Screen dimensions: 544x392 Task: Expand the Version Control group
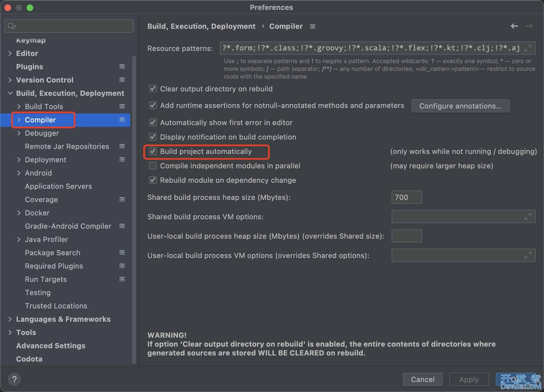point(10,80)
